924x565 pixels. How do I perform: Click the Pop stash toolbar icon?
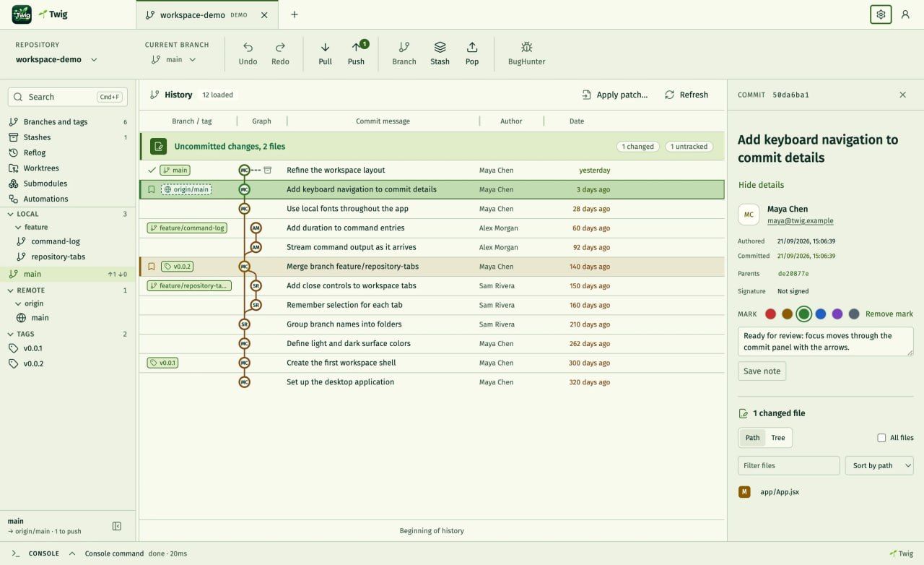click(x=471, y=47)
